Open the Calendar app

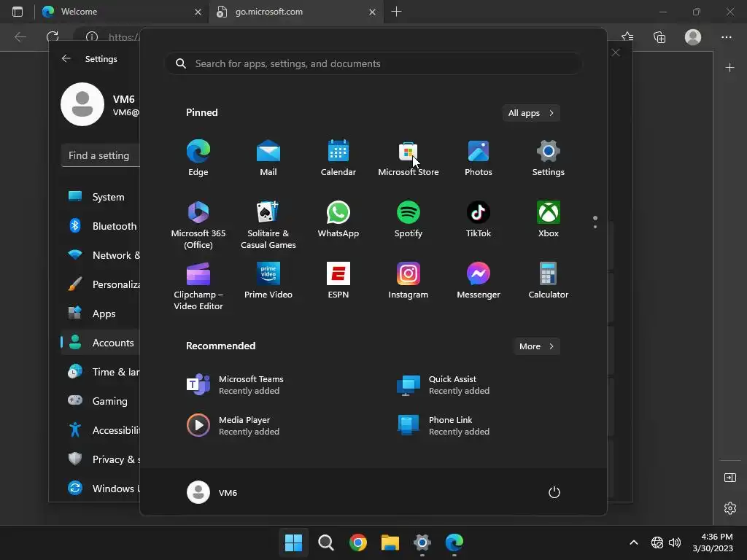pos(338,158)
